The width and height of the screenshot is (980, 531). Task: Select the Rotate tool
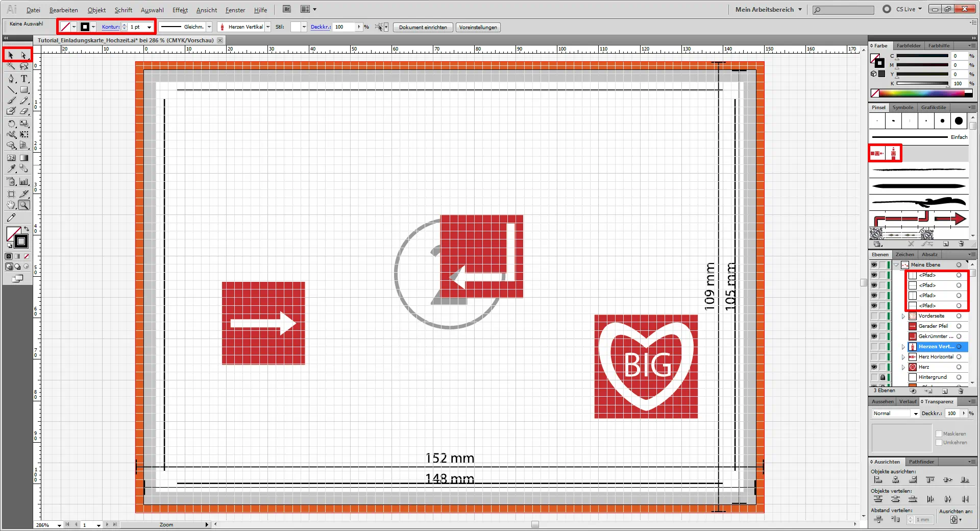(11, 124)
